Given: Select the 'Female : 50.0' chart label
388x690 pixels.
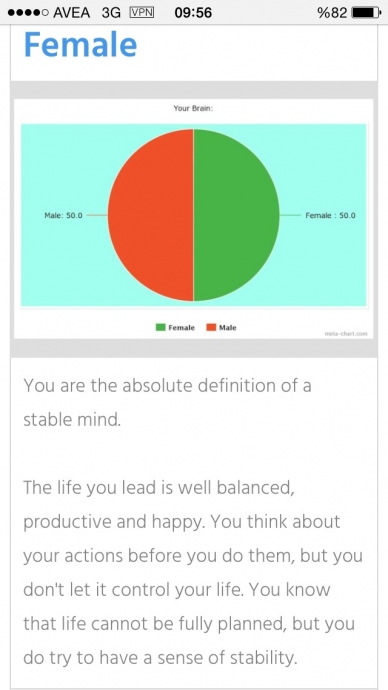Looking at the screenshot, I should click(x=330, y=216).
